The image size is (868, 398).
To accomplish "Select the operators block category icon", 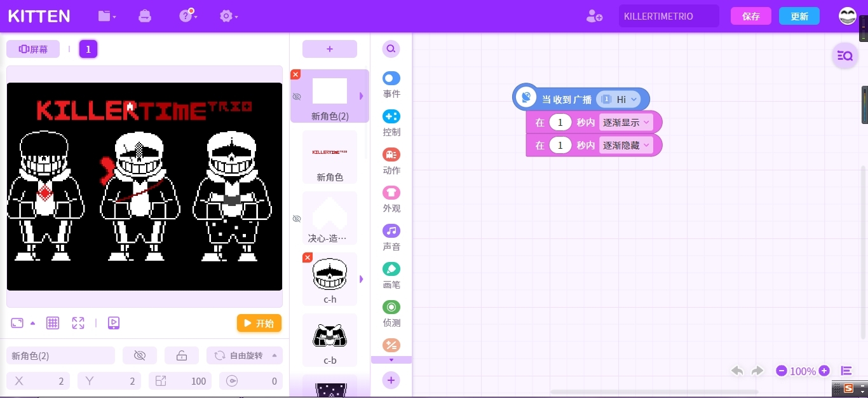I will (391, 345).
